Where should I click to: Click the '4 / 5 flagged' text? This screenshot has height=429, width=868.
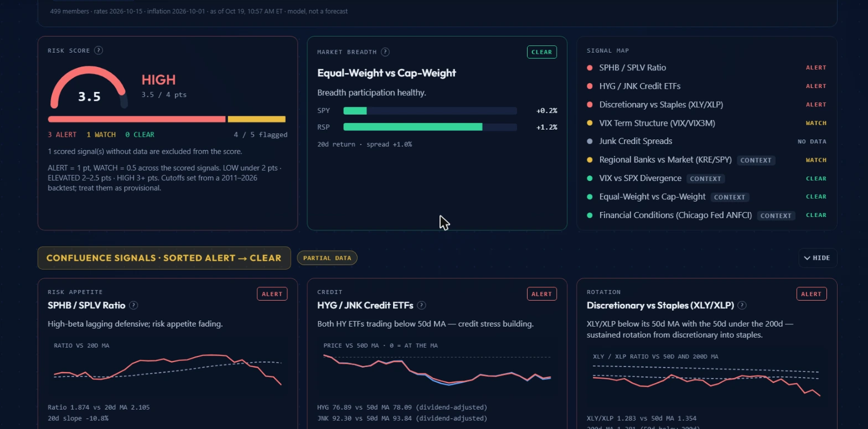[x=261, y=135]
